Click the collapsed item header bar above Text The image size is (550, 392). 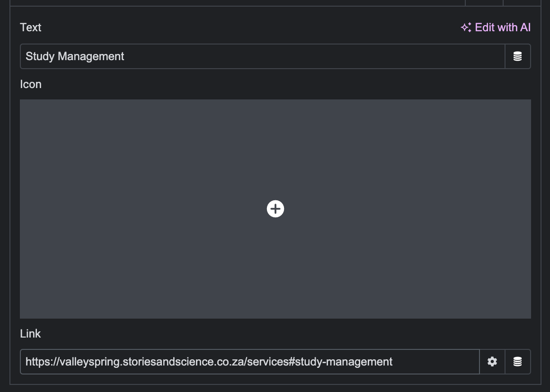237,2
